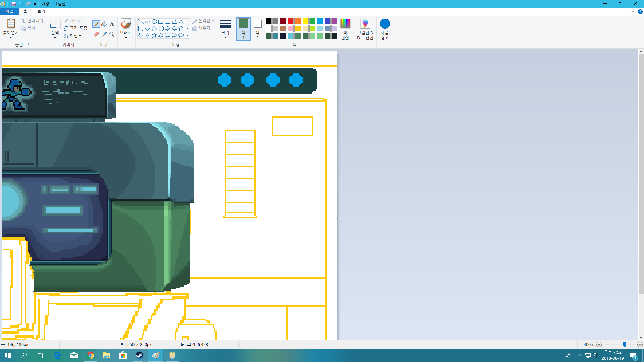Activate Color 1 selector

click(243, 29)
